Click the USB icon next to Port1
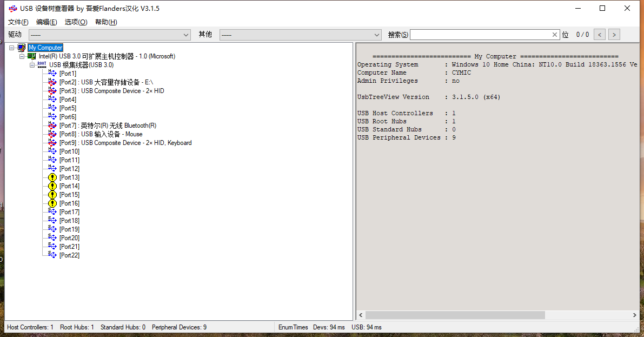Image resolution: width=644 pixels, height=337 pixels. [x=52, y=73]
